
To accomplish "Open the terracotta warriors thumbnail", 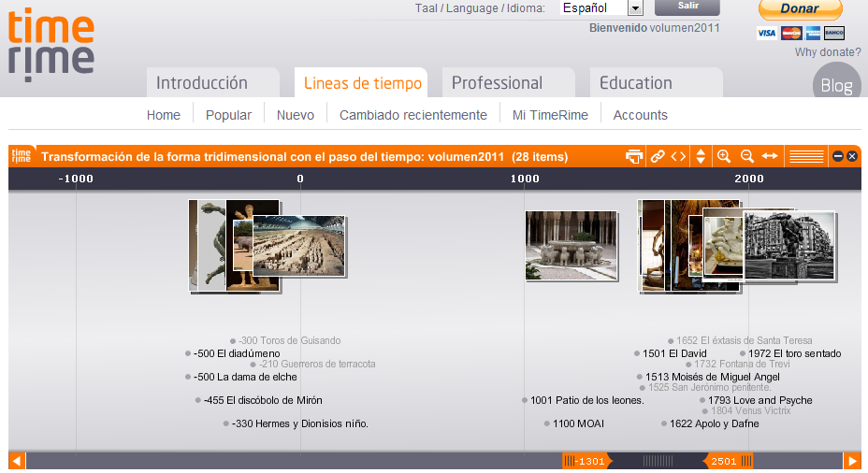I will 299,246.
